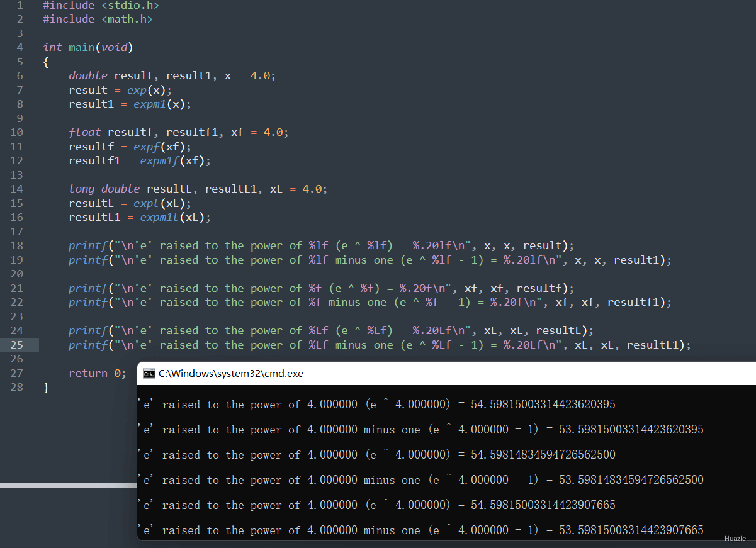756x548 pixels.
Task: Click the 'int main(void)' declaration
Action: (x=88, y=47)
